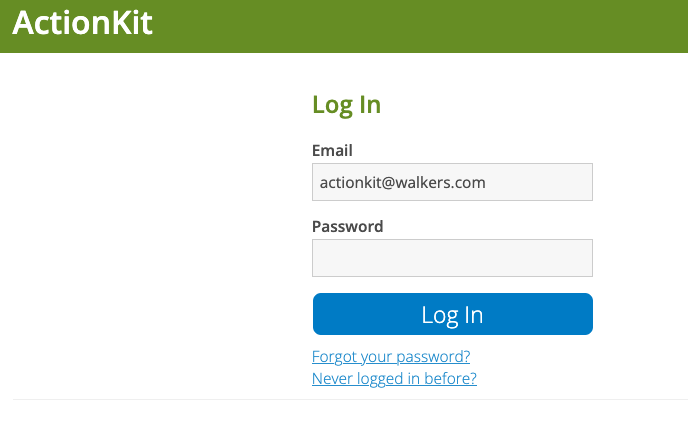This screenshot has width=688, height=445.
Task: Follow the Never logged in before link
Action: tap(394, 378)
